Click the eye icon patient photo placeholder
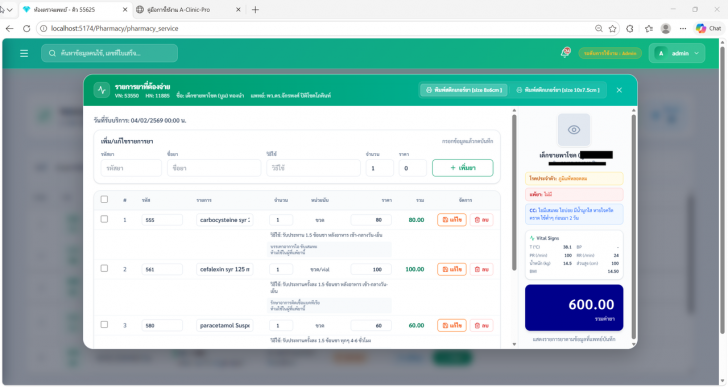The height and width of the screenshot is (387, 728). [574, 130]
